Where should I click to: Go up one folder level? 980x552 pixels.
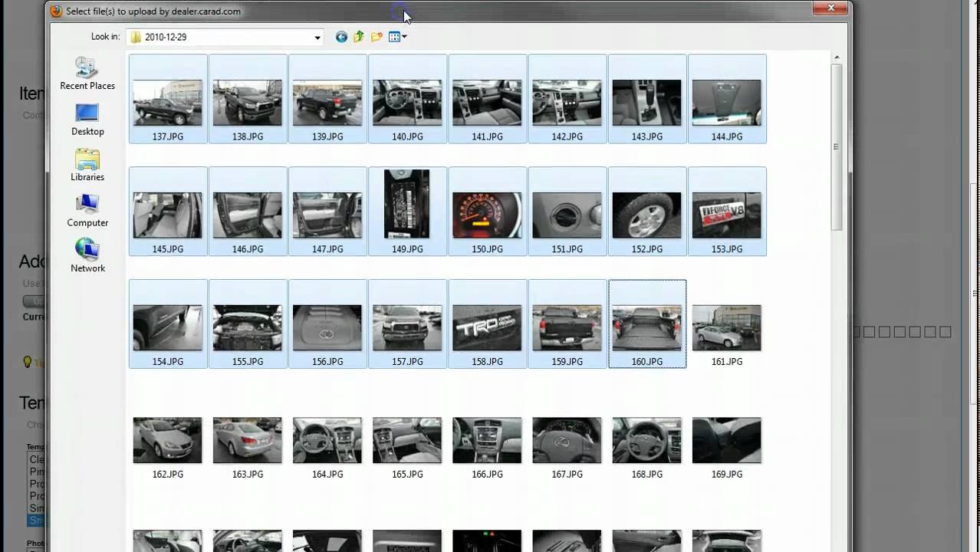click(359, 37)
